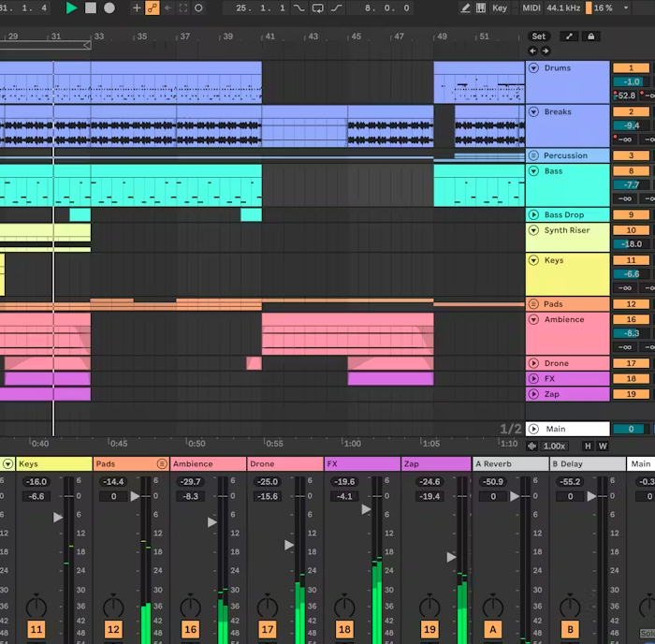
Task: Jump to the Previous Locator arrow
Action: (532, 51)
